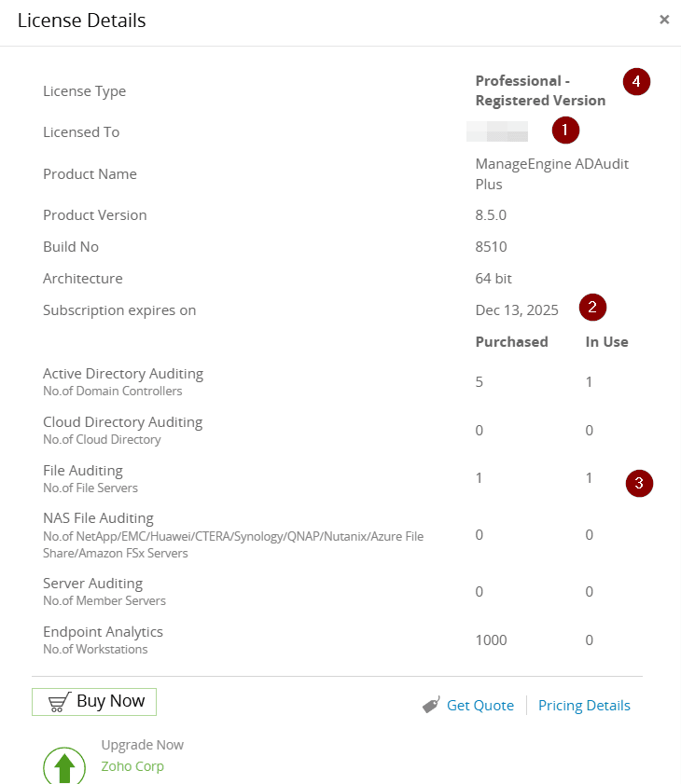Click the In Use column header

point(606,342)
